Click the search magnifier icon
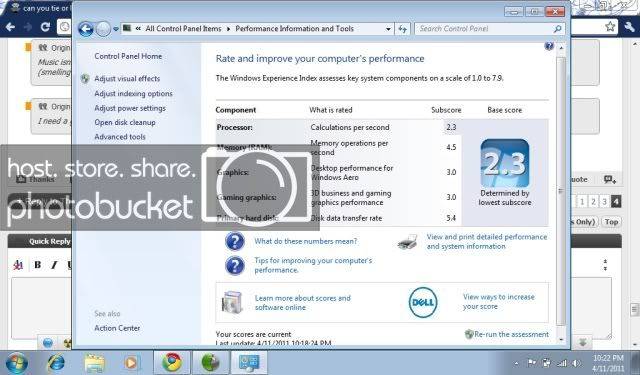This screenshot has height=375, width=640. [x=557, y=29]
